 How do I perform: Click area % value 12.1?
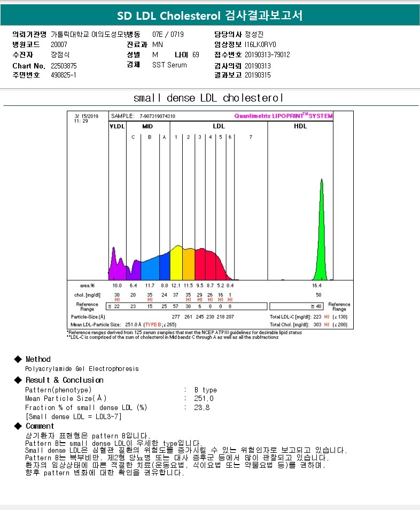click(x=176, y=285)
